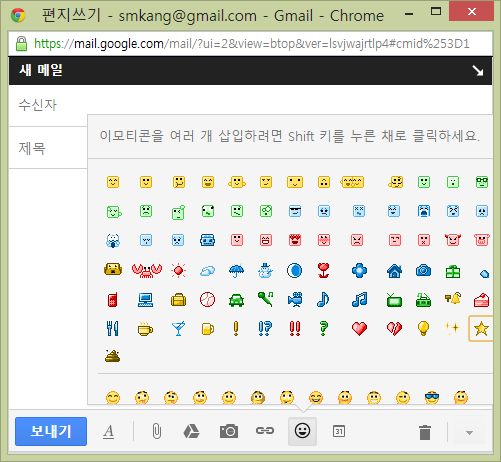Insert the single blue music note emoticon
This screenshot has height=462, width=501.
(323, 299)
